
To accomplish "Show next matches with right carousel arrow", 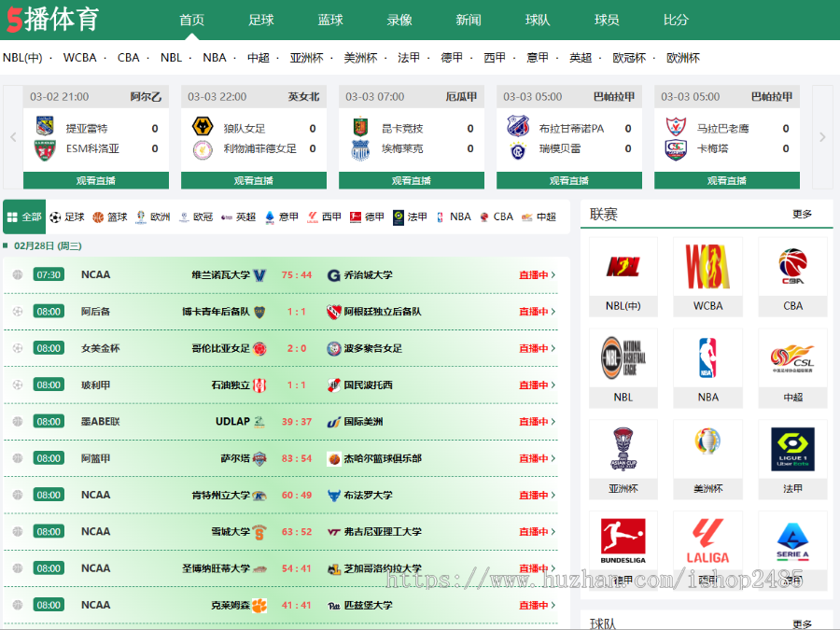I will (x=822, y=137).
